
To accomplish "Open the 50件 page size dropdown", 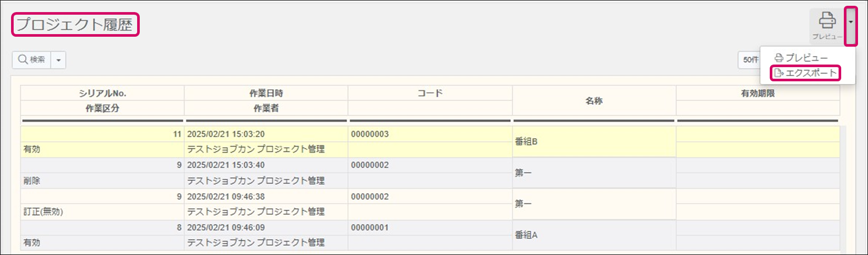I will click(750, 60).
